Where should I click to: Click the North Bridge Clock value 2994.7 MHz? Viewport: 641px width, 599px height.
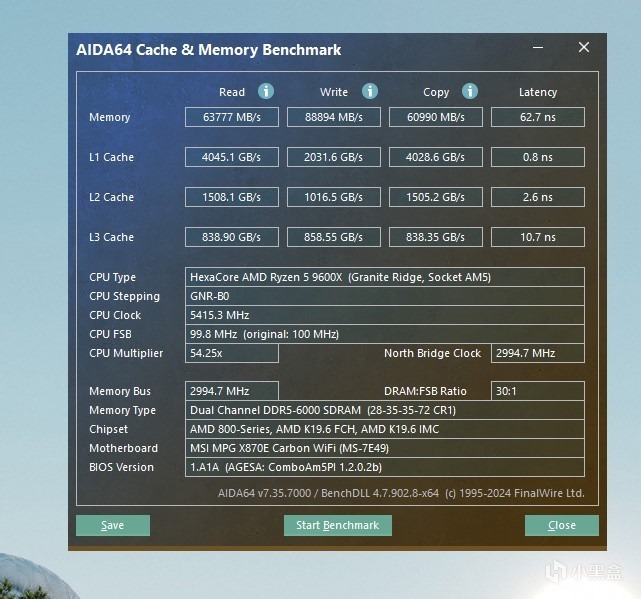click(x=538, y=353)
